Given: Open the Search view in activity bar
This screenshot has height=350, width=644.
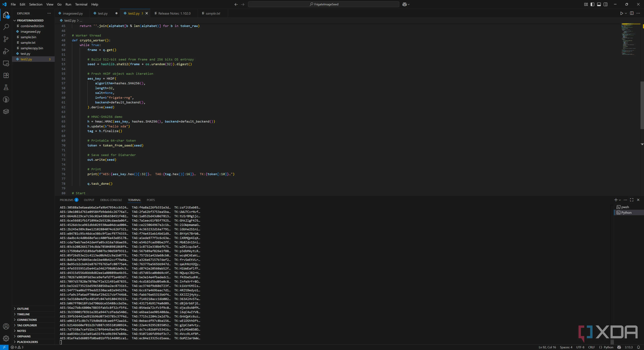Looking at the screenshot, I should [x=6, y=27].
